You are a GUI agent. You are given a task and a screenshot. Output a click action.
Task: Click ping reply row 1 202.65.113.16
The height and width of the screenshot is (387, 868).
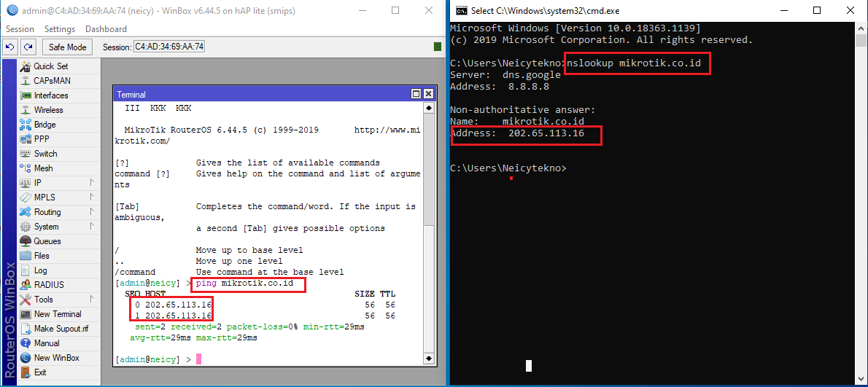pos(173,316)
